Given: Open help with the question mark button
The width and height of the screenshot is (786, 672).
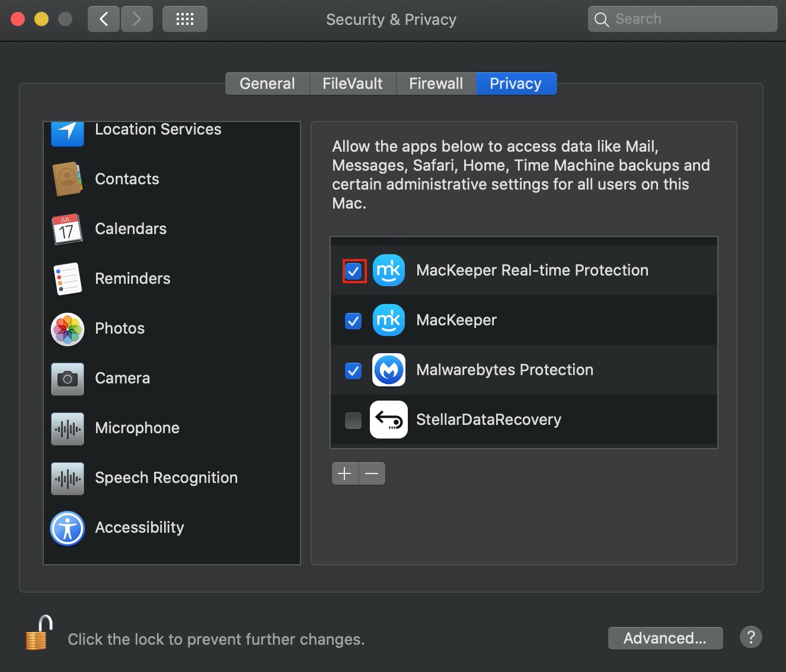Looking at the screenshot, I should pos(751,638).
